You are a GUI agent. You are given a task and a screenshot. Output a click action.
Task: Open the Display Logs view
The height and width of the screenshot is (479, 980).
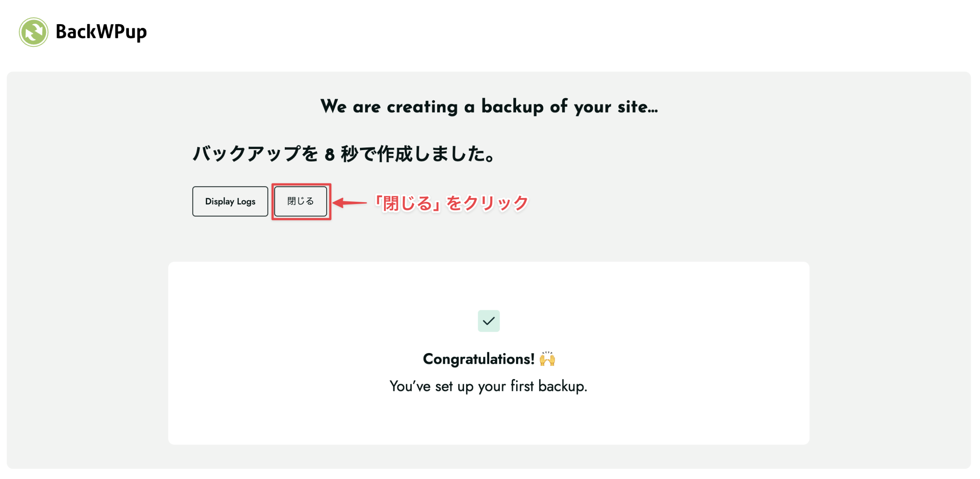click(x=230, y=201)
